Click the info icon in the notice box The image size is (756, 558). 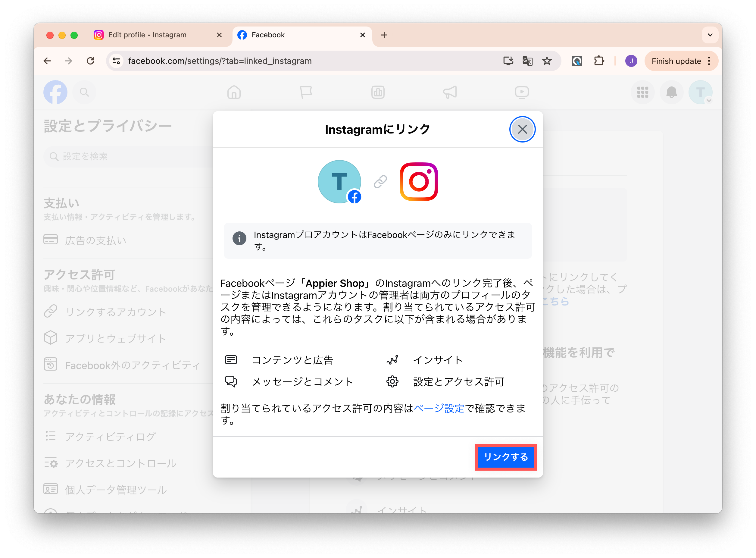pos(239,238)
